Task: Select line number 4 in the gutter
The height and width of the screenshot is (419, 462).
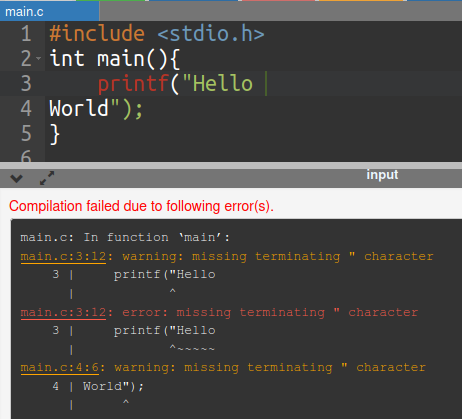Action: coord(26,109)
